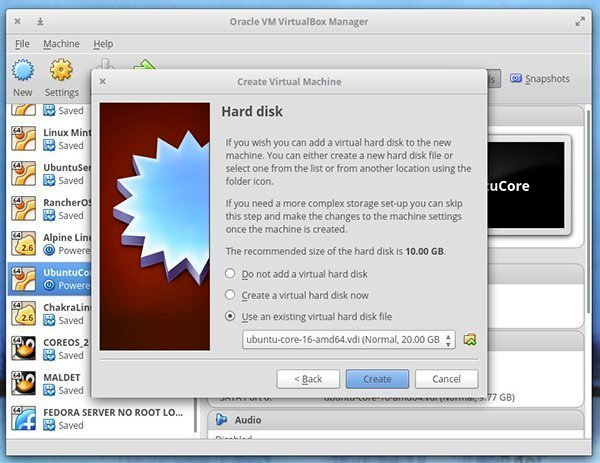The height and width of the screenshot is (463, 600).
Task: Click the Fedora Server VM icon
Action: point(25,417)
